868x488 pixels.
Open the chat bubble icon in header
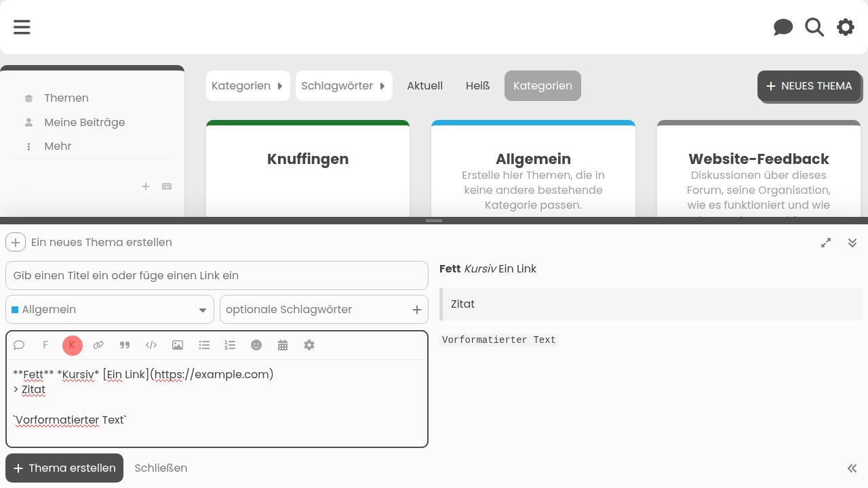(783, 27)
